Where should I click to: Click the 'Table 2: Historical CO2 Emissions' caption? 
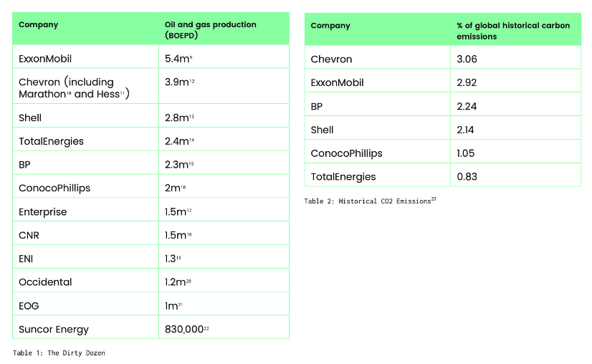click(367, 201)
